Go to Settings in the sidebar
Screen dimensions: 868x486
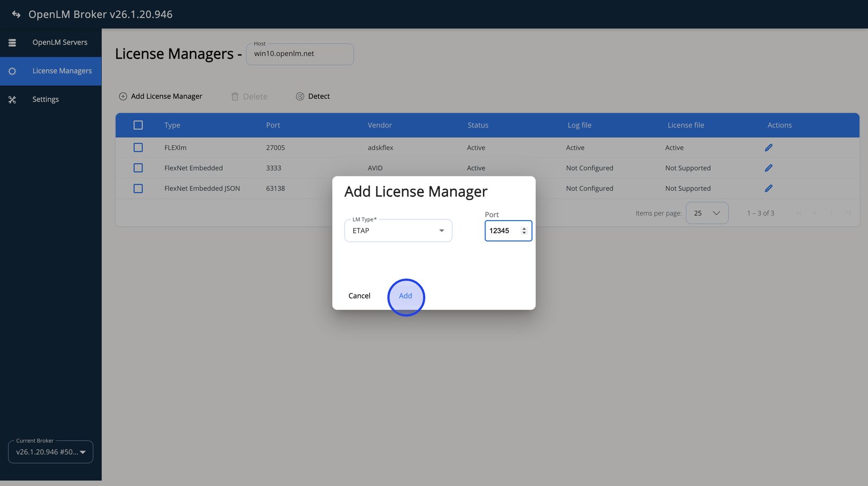pyautogui.click(x=46, y=99)
